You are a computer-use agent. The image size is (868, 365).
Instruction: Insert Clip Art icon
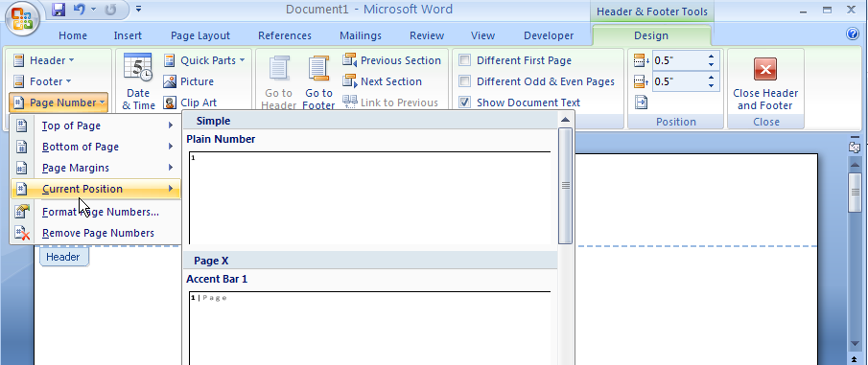click(190, 103)
